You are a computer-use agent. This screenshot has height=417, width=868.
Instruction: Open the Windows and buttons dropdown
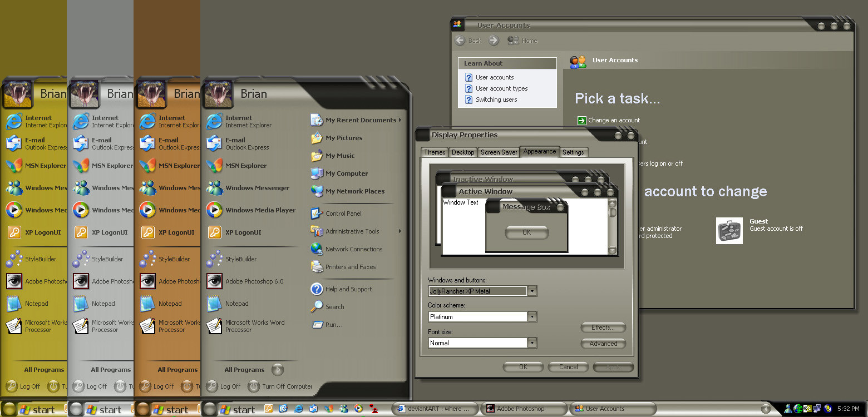click(x=532, y=291)
